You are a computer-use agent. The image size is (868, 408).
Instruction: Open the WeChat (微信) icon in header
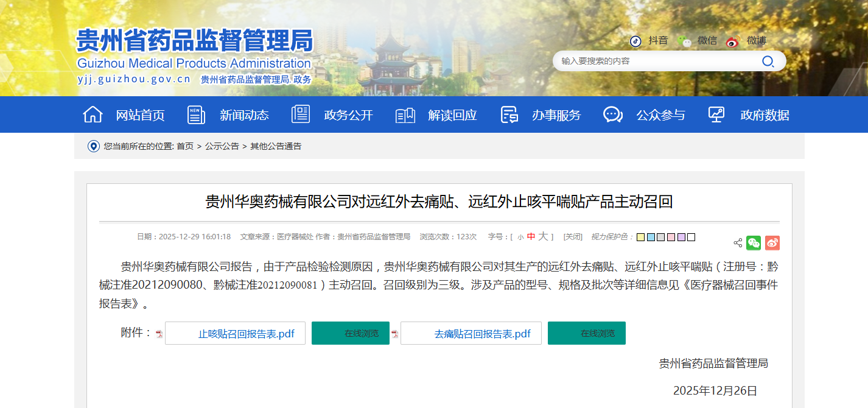[x=685, y=41]
